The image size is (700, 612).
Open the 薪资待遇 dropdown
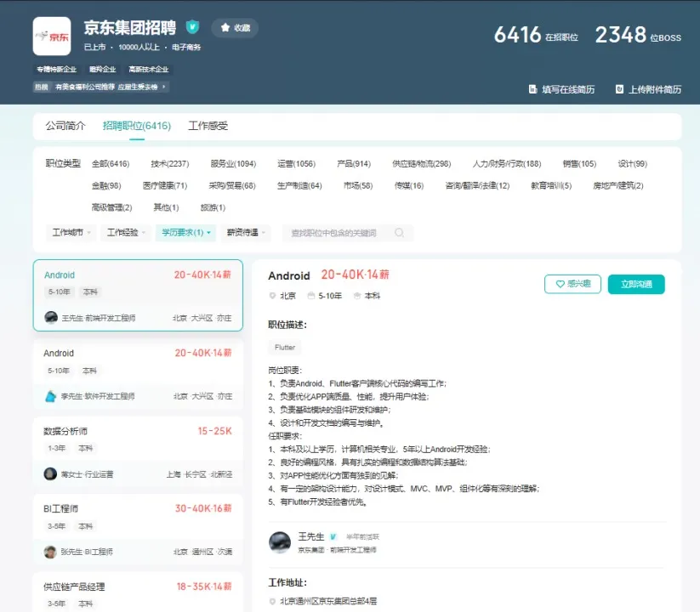[x=246, y=232]
